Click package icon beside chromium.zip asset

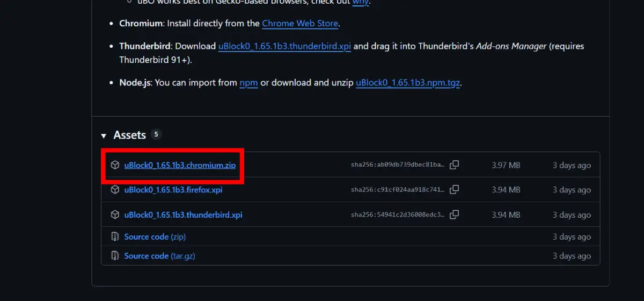point(115,165)
